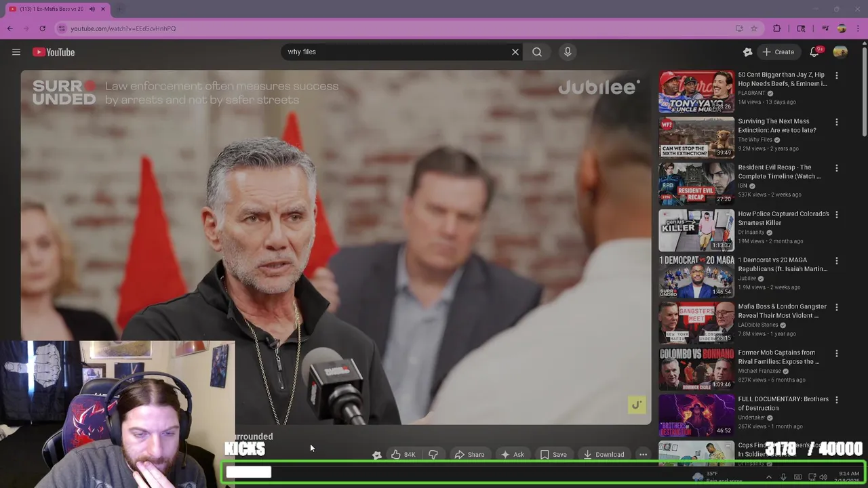Open the Brothers of Destruction thumbnail
Image resolution: width=868 pixels, height=488 pixels.
696,415
